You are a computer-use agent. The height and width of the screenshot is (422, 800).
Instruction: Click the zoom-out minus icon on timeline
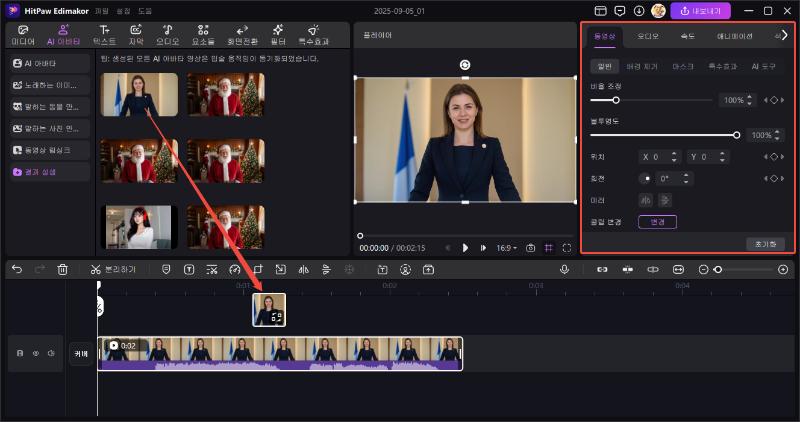(x=704, y=269)
